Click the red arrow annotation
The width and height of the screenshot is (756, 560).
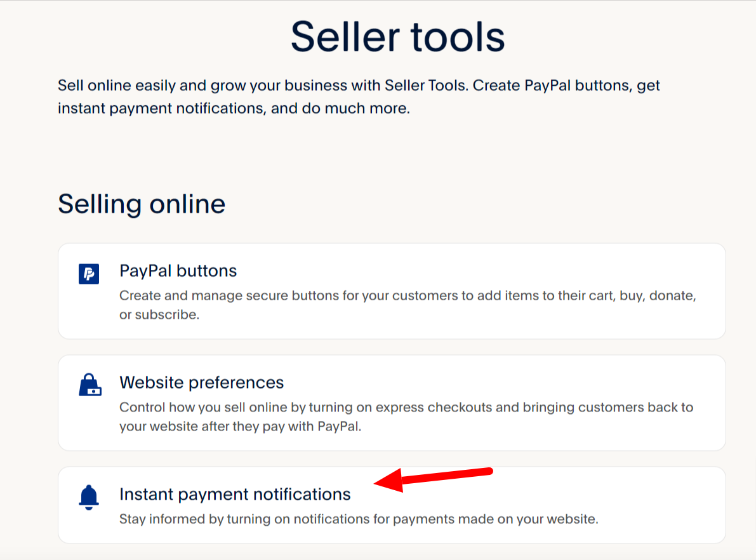point(434,479)
